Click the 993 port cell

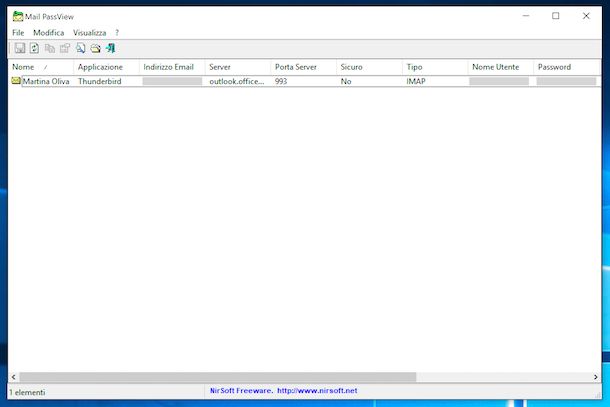click(x=281, y=81)
